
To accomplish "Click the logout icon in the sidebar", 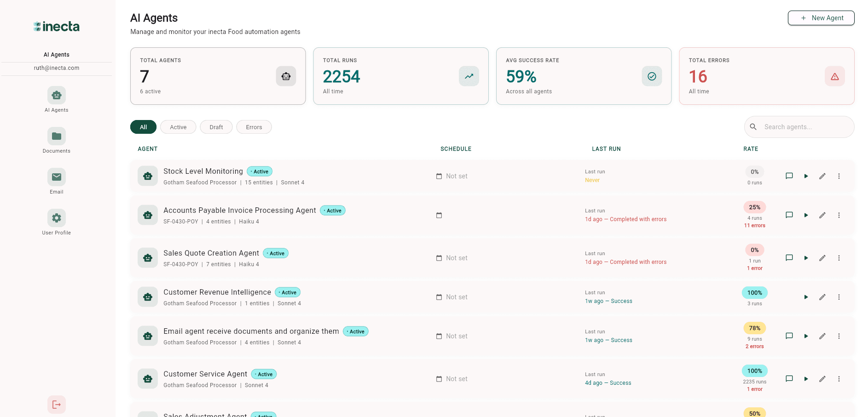I will coord(57,405).
